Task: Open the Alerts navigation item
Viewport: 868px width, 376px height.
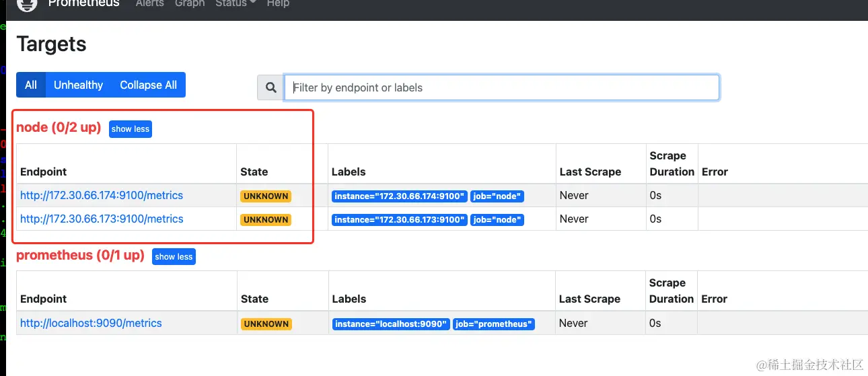Action: click(x=149, y=3)
